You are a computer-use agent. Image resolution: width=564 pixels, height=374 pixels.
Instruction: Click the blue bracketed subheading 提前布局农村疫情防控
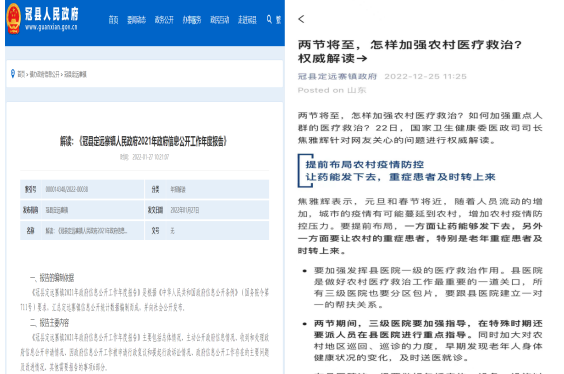[x=365, y=164]
